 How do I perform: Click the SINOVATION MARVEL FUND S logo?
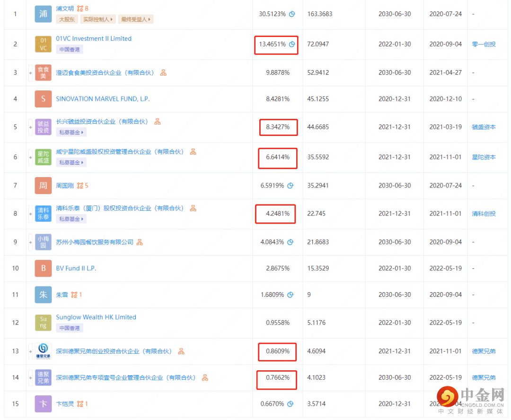pos(43,99)
